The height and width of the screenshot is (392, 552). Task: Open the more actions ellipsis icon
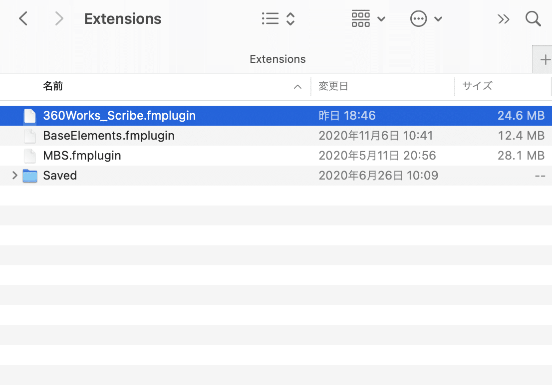coord(418,18)
